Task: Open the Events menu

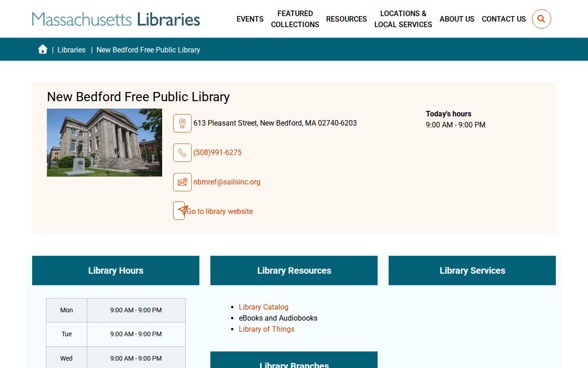Action: (250, 19)
